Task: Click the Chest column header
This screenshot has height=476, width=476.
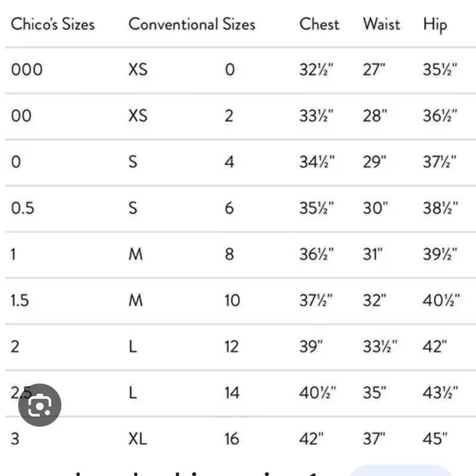Action: 319,24
